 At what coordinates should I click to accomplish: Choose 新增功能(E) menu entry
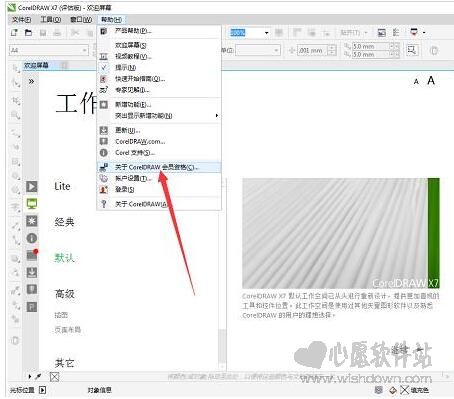point(159,105)
